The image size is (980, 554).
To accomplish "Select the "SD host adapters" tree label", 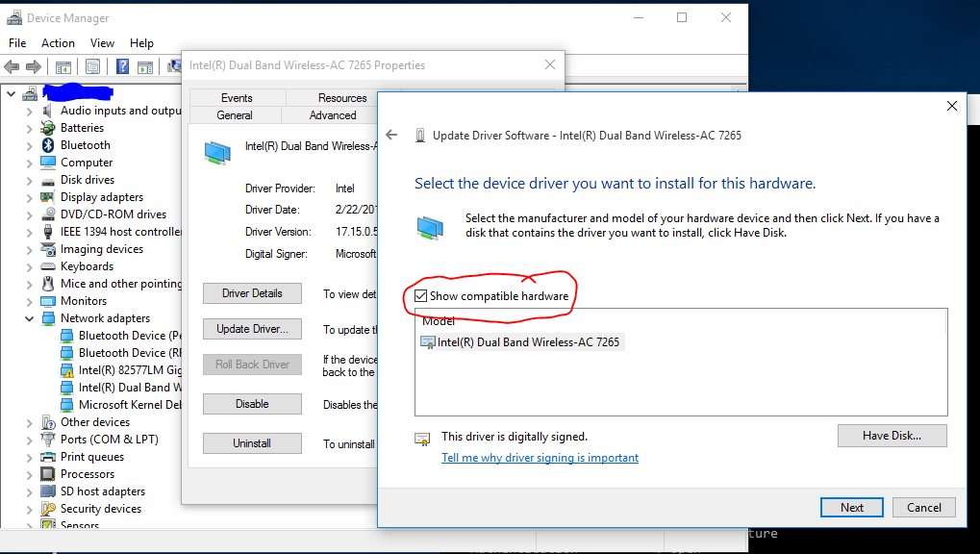I will pos(103,491).
